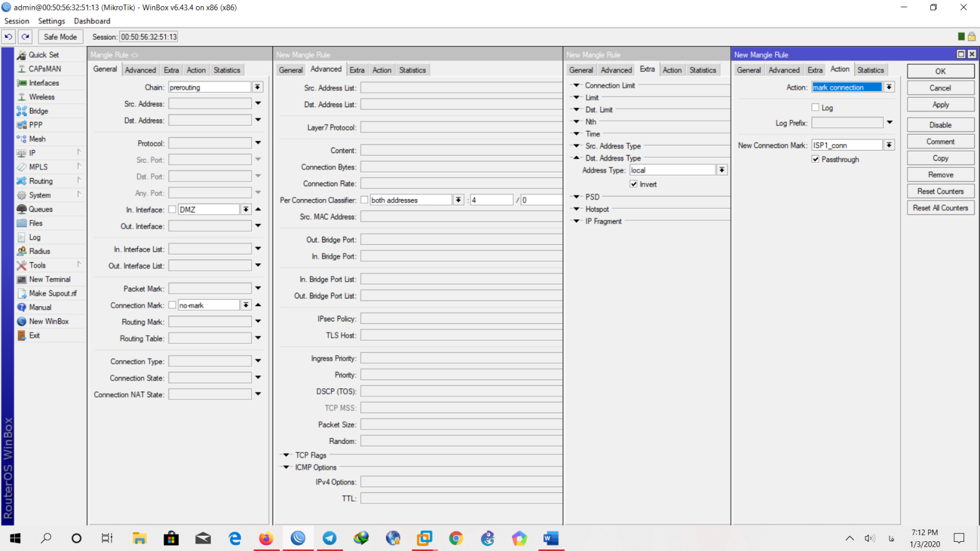Open Microsoft Word from the taskbar
This screenshot has width=980, height=551.
[x=551, y=538]
